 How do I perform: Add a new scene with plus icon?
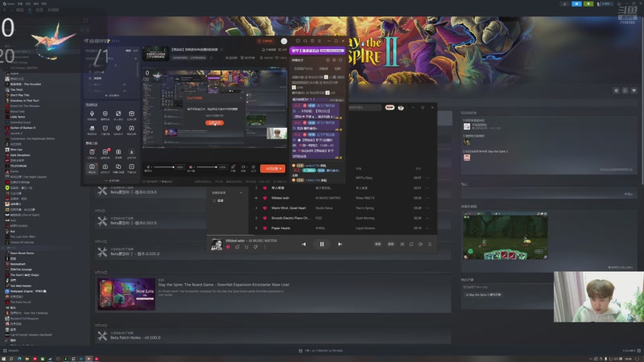[135, 58]
